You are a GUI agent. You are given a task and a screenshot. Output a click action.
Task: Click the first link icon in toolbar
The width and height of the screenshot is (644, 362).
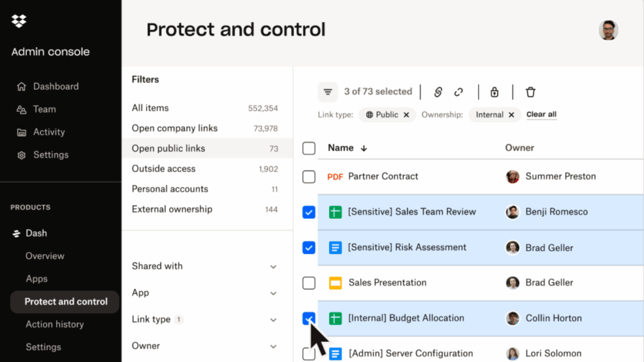coord(438,92)
